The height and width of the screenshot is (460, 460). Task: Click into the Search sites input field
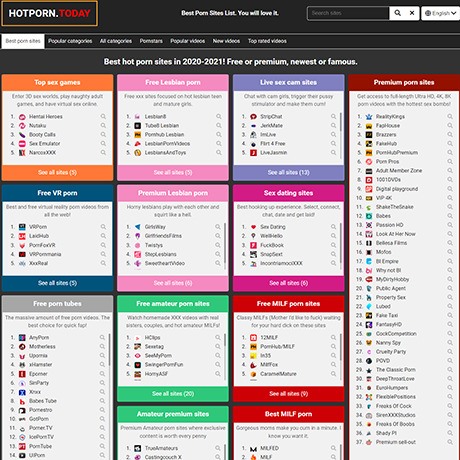pyautogui.click(x=348, y=13)
